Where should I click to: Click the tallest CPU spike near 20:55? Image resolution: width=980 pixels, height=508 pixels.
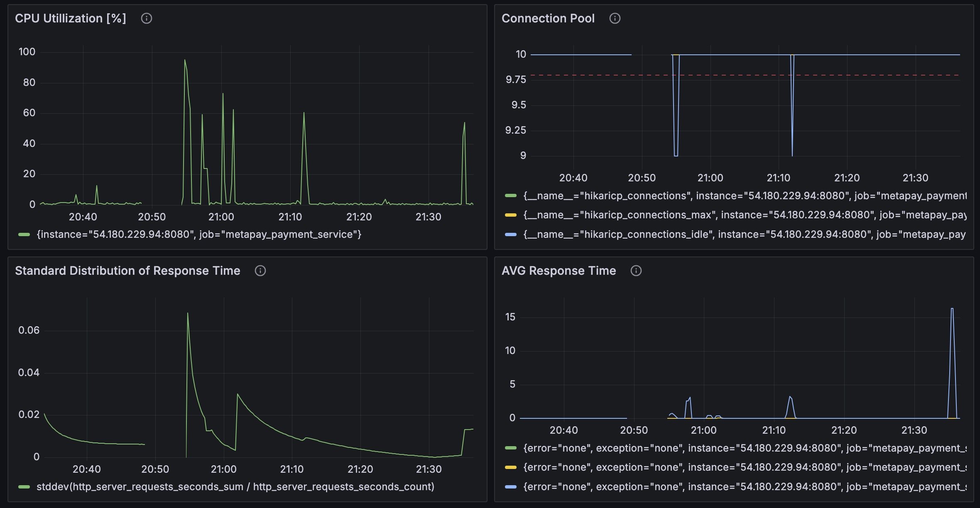click(185, 61)
